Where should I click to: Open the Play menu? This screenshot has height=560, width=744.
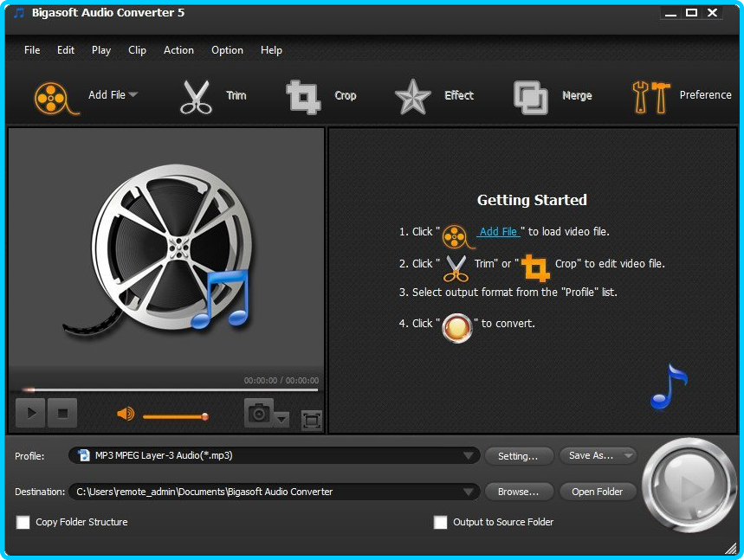click(101, 50)
